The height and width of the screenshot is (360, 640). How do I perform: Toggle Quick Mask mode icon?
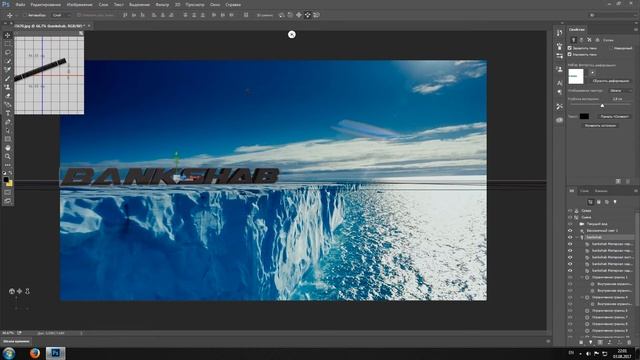(7, 192)
